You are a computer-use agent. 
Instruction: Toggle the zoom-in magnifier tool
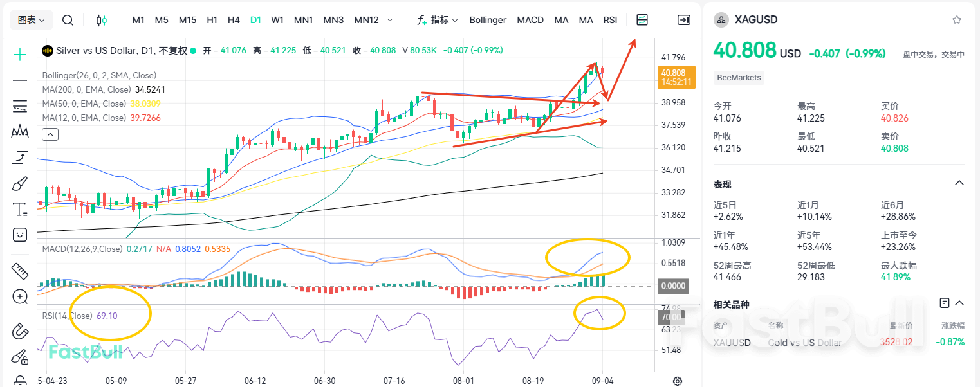point(19,297)
